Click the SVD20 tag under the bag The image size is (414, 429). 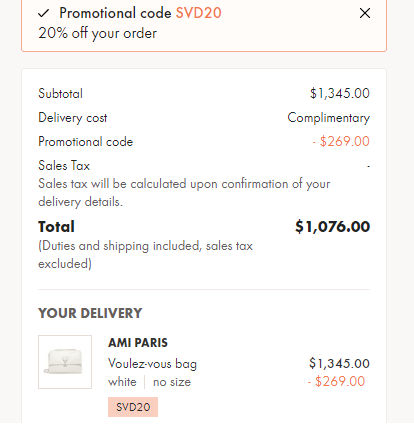point(133,407)
